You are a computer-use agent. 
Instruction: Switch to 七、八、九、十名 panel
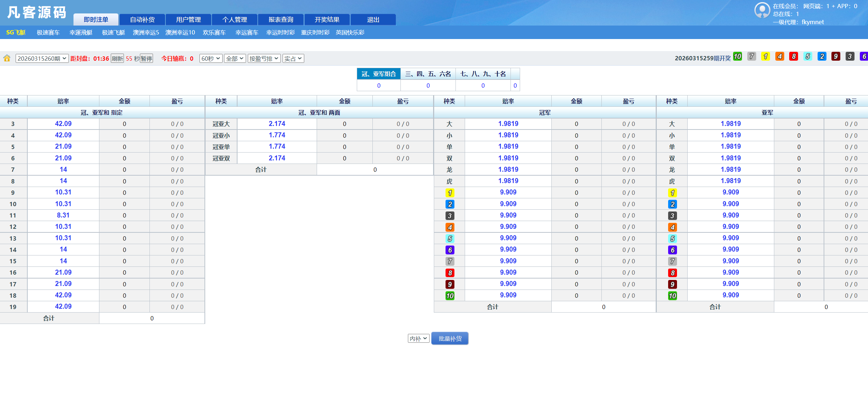[x=483, y=73]
